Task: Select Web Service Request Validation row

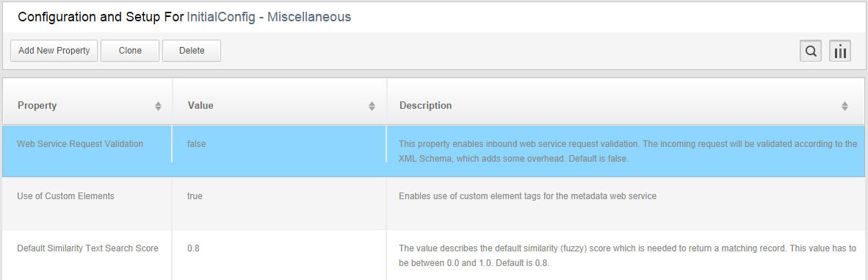Action: point(433,151)
